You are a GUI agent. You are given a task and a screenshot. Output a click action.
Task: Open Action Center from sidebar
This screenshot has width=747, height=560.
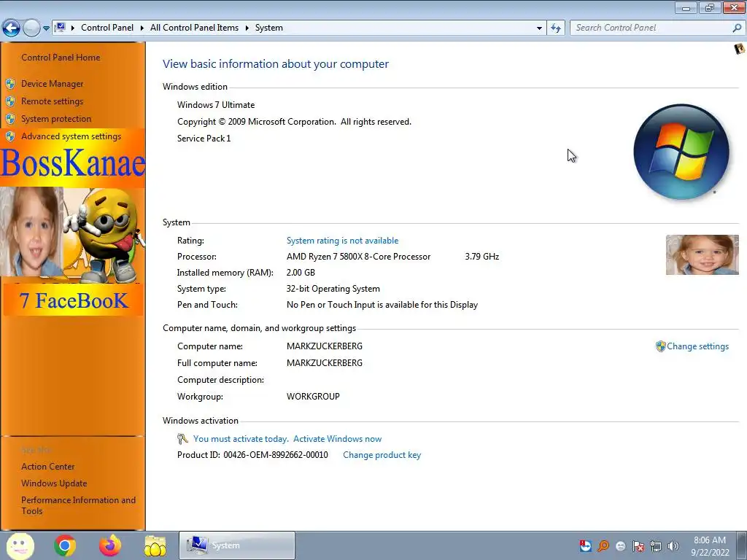click(47, 467)
